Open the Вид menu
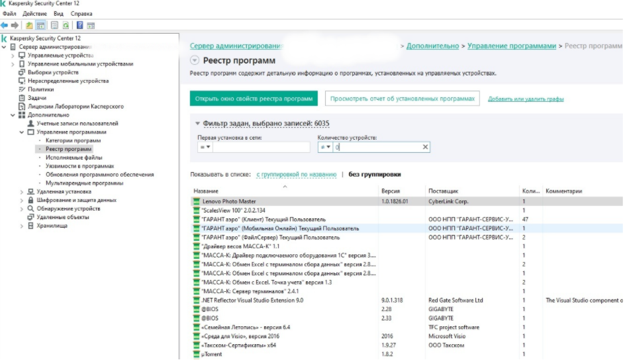Image resolution: width=625 pixels, height=364 pixels. (x=58, y=13)
